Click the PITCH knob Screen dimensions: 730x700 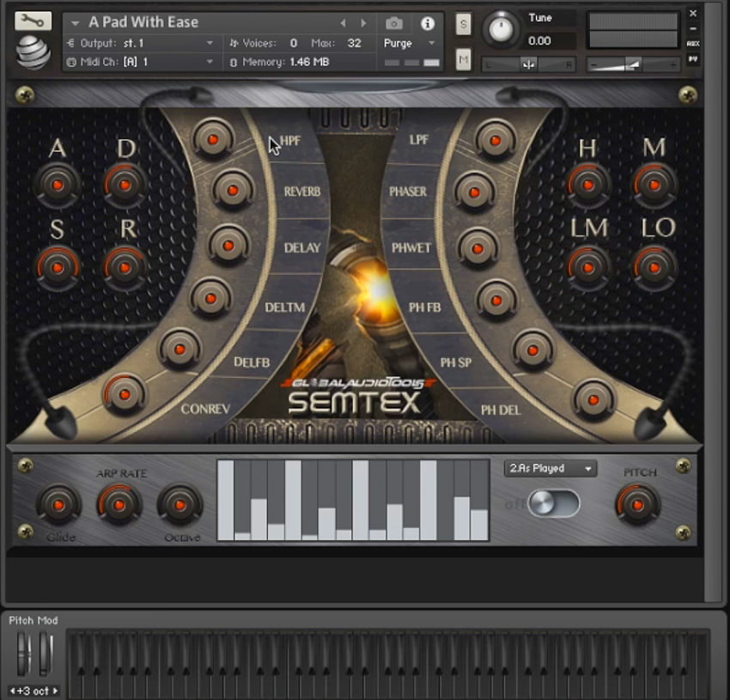(637, 504)
